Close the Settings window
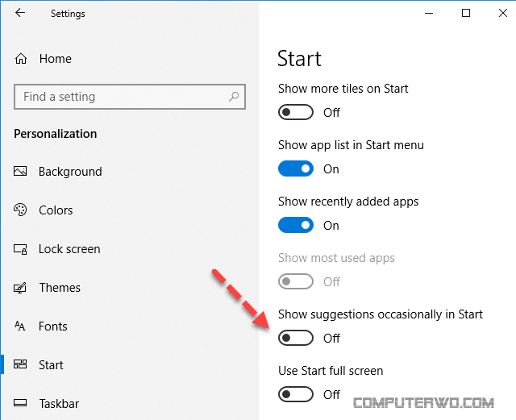 tap(502, 13)
